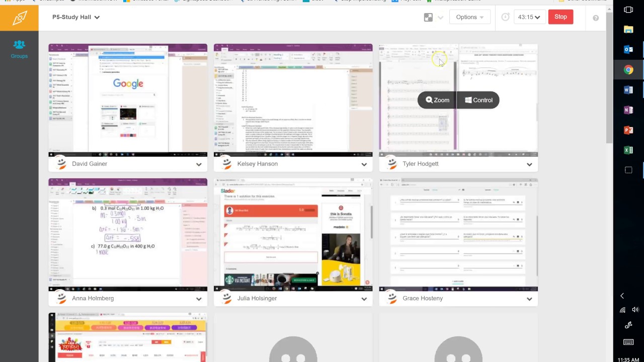
Task: Expand Julia Holsinger's student options chevron
Action: coord(364,299)
